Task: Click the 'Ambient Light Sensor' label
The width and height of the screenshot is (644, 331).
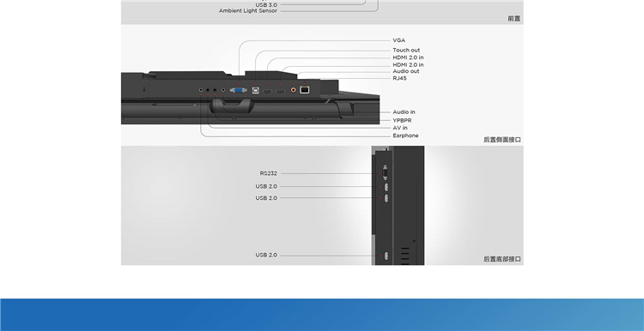Action: (x=248, y=11)
